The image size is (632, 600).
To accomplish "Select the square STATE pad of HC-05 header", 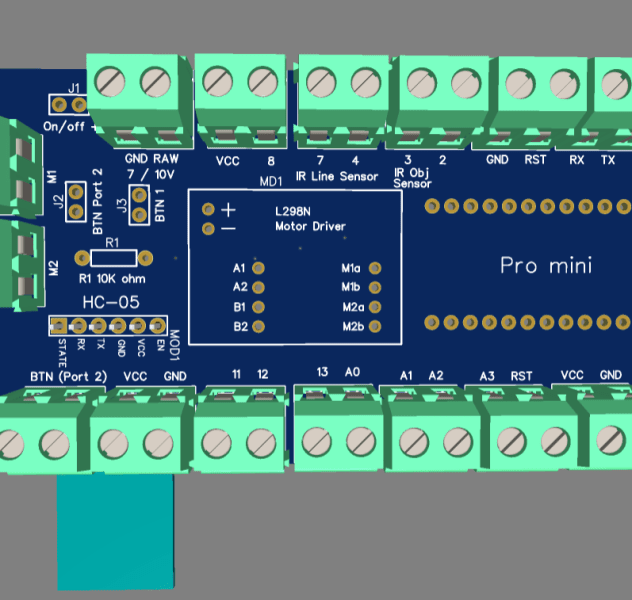I will pyautogui.click(x=58, y=326).
